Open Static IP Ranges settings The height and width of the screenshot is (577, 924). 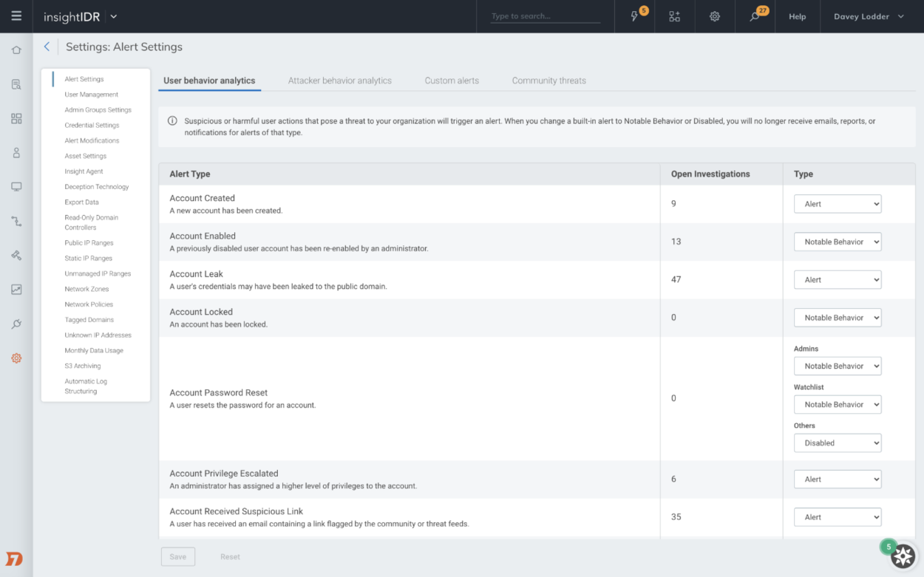point(89,259)
